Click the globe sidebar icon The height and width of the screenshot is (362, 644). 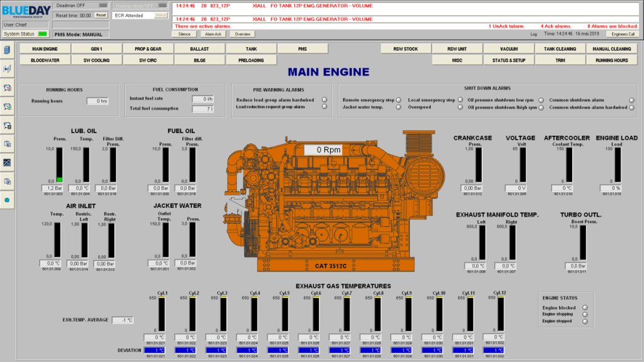pos(7,200)
